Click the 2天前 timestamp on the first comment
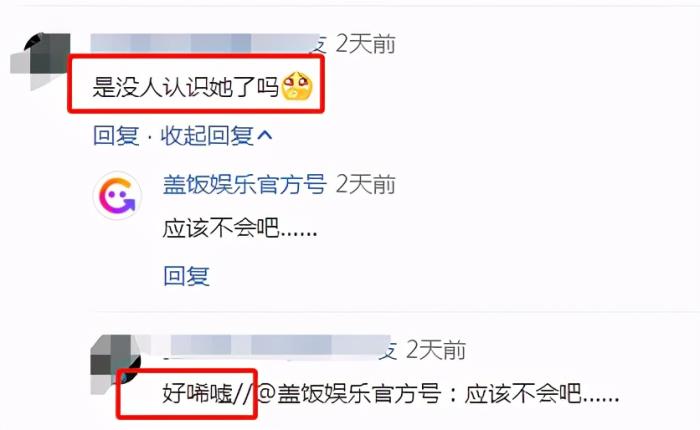Image resolution: width=700 pixels, height=430 pixels. click(x=366, y=44)
